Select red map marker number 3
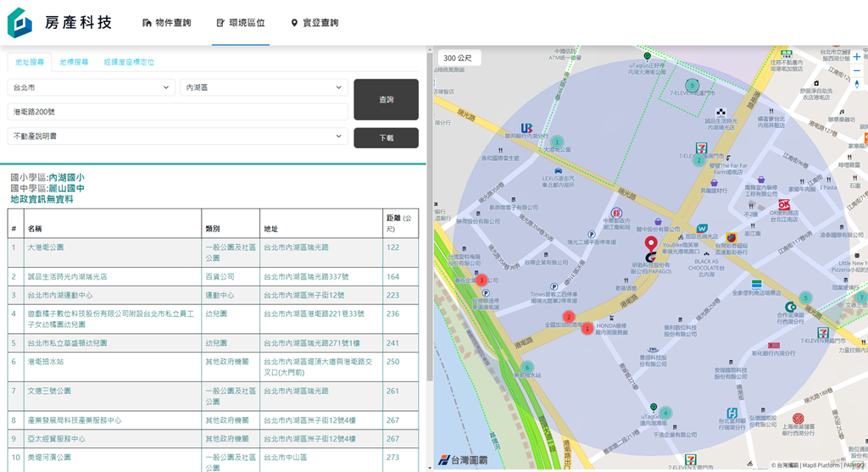This screenshot has width=868, height=472. coord(481,280)
